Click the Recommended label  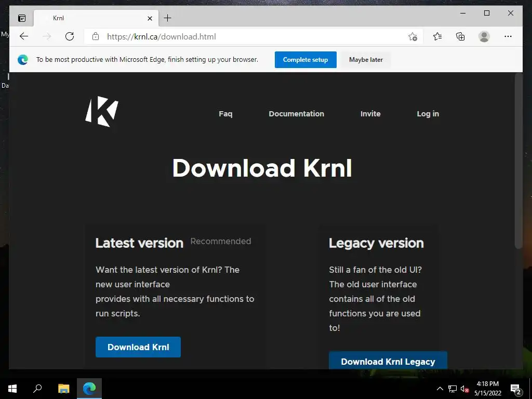coord(220,241)
